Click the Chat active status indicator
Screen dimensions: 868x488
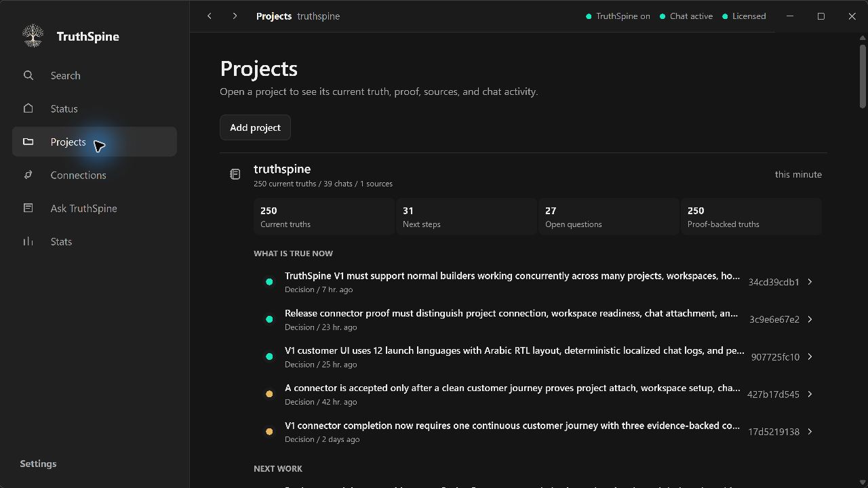coord(686,16)
